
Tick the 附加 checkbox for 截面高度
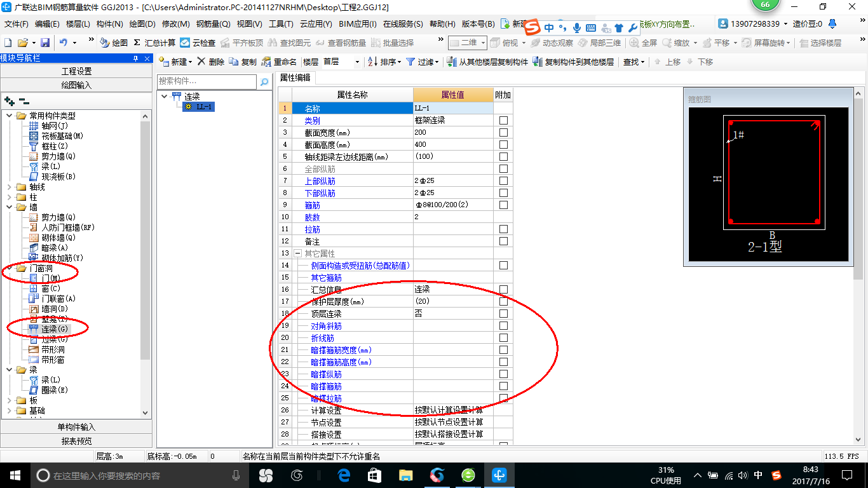[503, 145]
